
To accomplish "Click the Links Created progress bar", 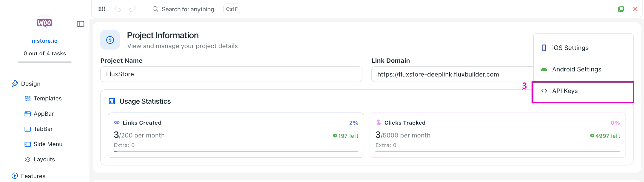I will [x=236, y=151].
